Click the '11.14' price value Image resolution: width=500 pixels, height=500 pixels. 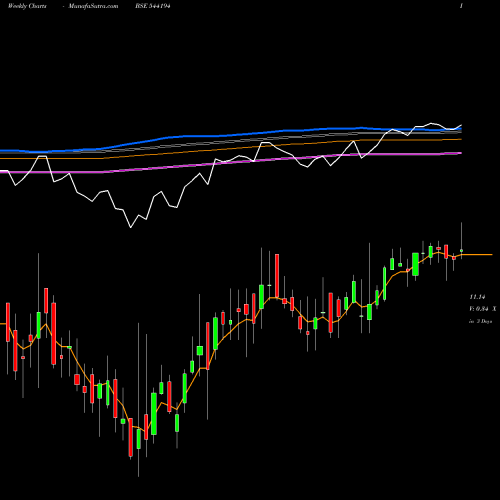click(477, 297)
